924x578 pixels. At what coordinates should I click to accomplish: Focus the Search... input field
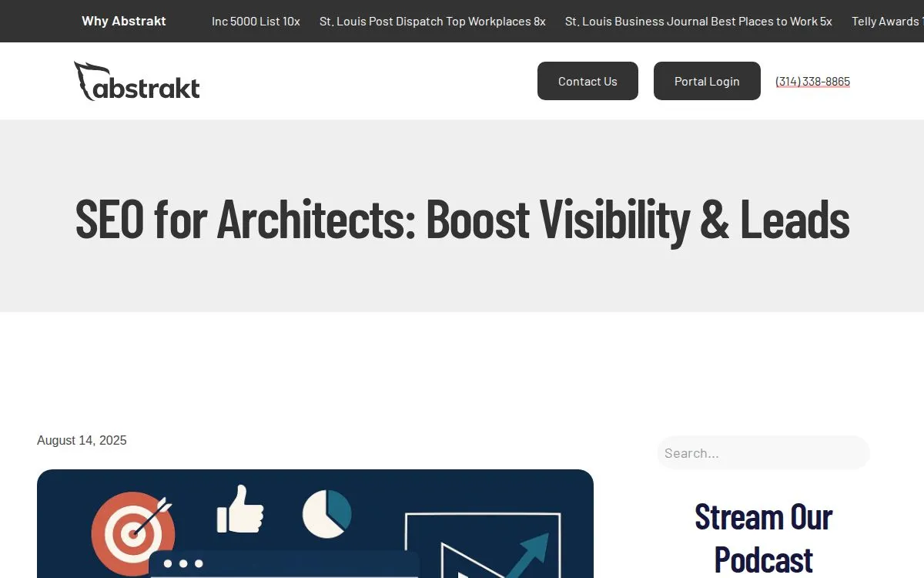pyautogui.click(x=763, y=453)
